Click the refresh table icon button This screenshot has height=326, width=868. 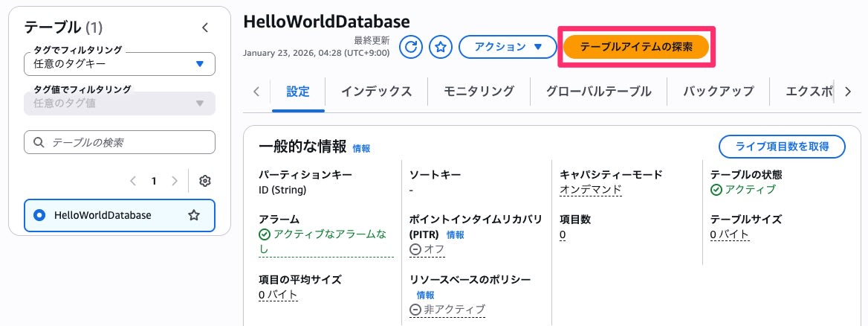point(411,47)
